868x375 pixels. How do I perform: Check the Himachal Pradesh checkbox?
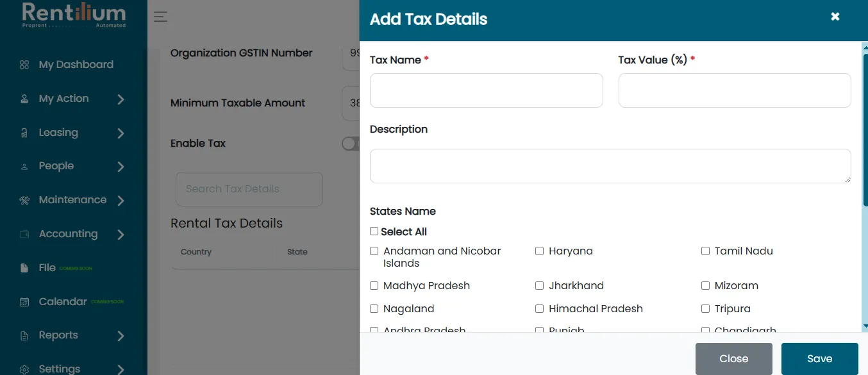(540, 309)
